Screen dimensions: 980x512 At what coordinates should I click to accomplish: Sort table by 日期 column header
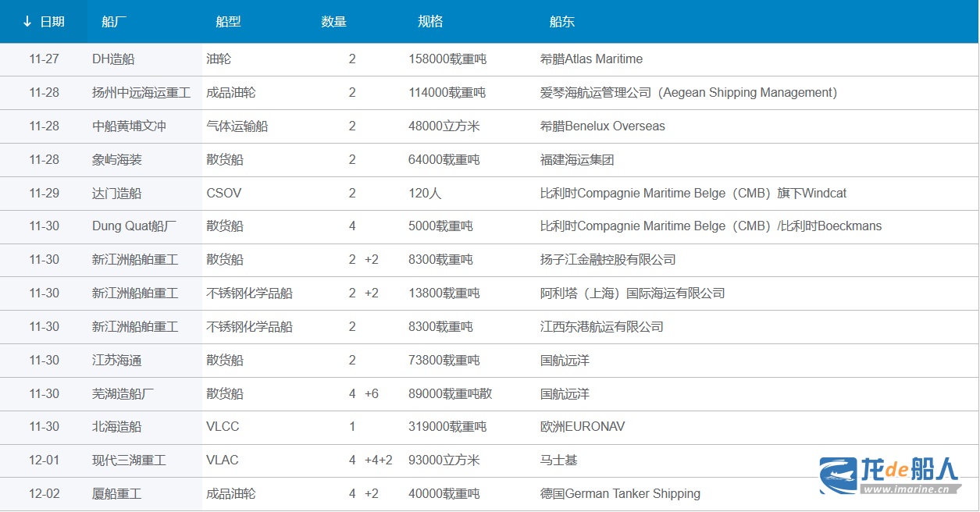(x=52, y=22)
